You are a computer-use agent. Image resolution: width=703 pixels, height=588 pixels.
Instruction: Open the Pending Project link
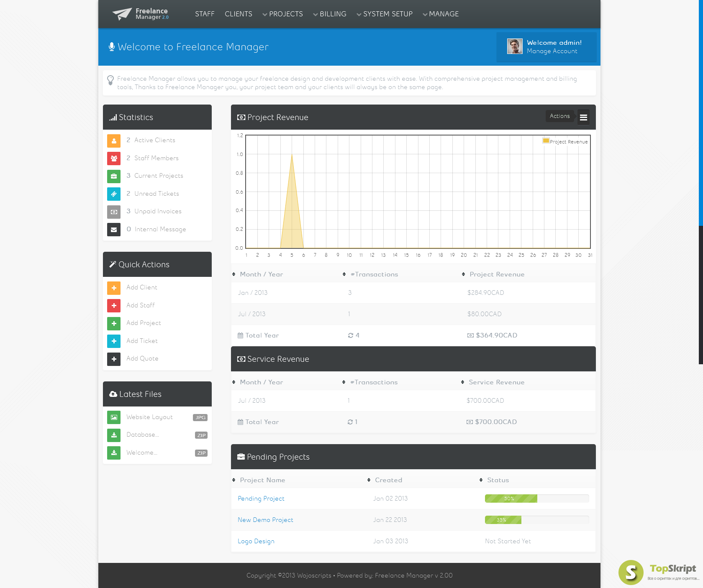point(261,499)
